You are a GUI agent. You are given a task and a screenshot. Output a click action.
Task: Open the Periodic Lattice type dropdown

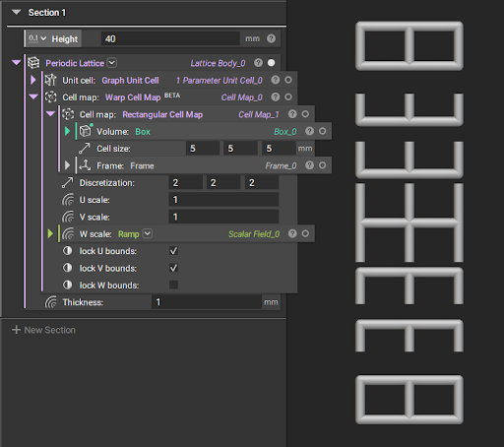coord(112,63)
